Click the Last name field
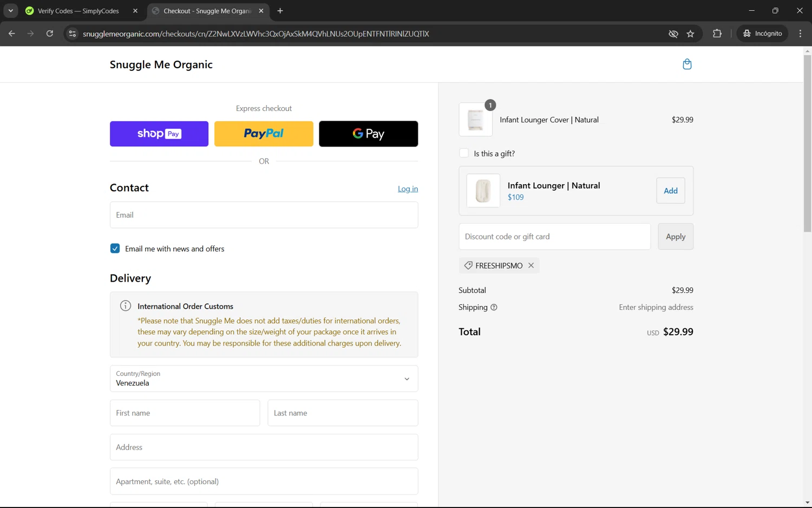 click(343, 413)
